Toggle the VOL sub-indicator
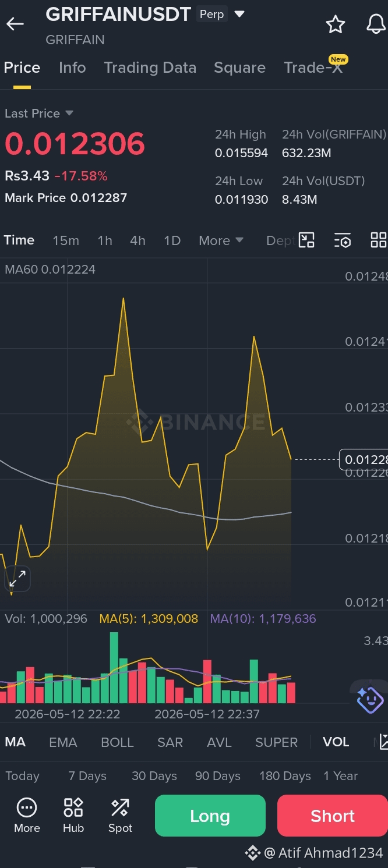The width and height of the screenshot is (388, 868). tap(336, 742)
